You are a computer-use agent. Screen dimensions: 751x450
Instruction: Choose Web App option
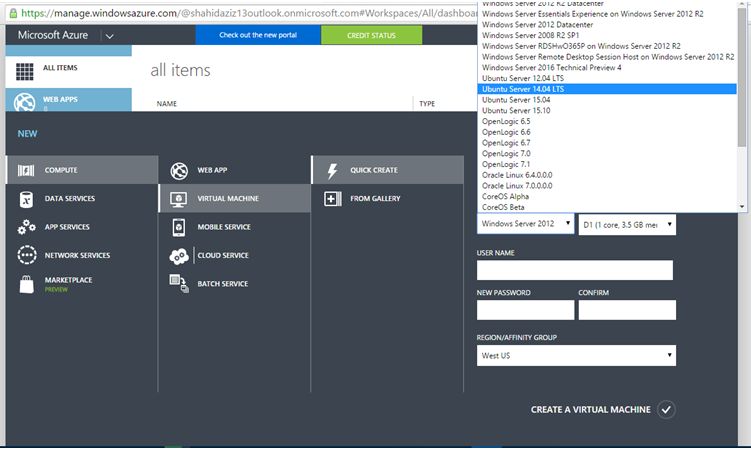tap(235, 170)
